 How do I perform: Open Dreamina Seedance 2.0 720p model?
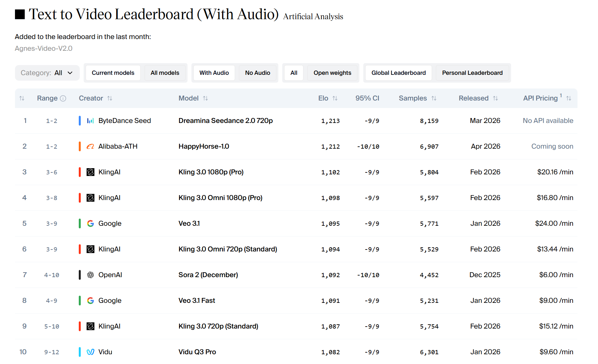pos(226,121)
